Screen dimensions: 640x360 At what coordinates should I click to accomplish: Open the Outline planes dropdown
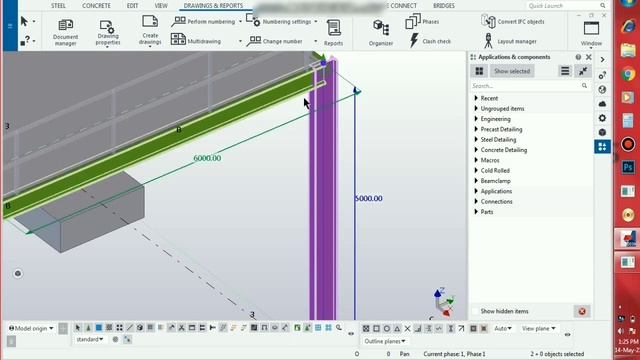pyautogui.click(x=384, y=341)
